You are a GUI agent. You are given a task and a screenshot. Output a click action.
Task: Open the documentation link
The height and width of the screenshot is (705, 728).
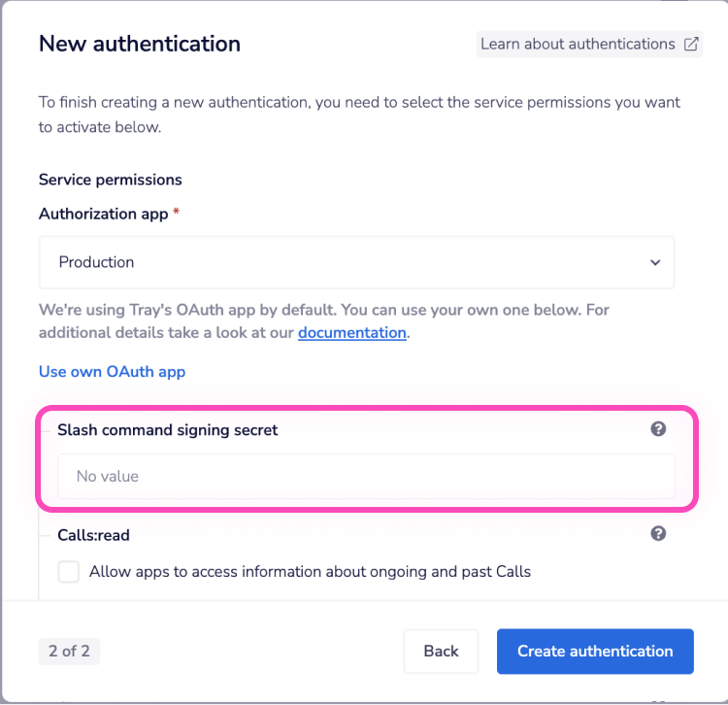click(x=351, y=332)
